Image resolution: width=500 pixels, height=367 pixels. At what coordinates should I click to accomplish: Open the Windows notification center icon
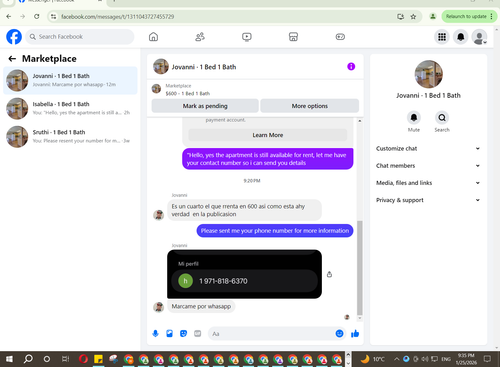pos(487,359)
